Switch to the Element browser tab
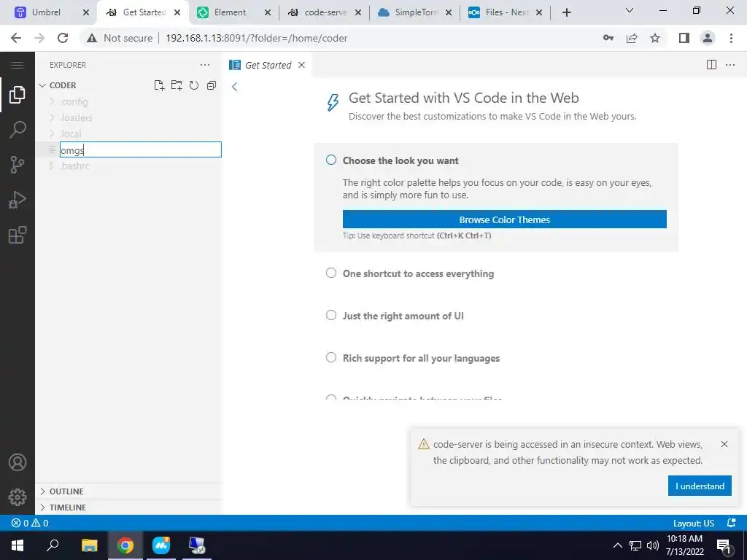Image resolution: width=747 pixels, height=560 pixels. [230, 12]
